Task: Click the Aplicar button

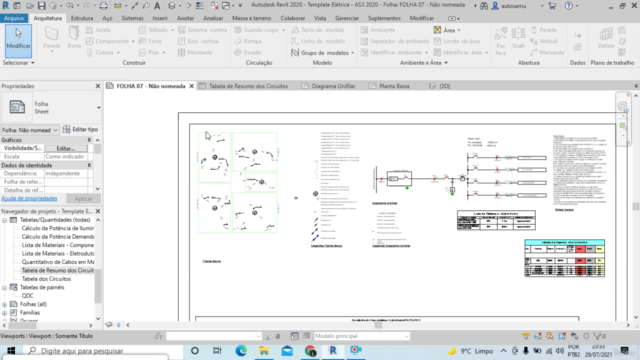Action: point(83,198)
